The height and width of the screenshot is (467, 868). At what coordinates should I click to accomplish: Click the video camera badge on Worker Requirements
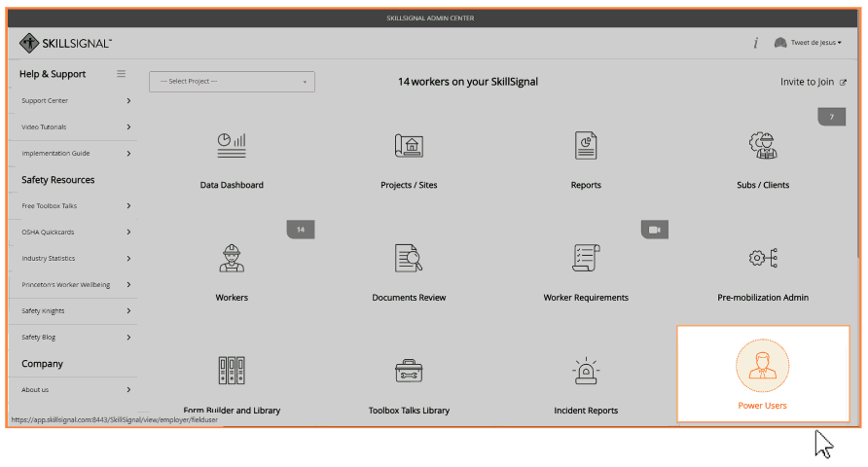pyautogui.click(x=654, y=230)
